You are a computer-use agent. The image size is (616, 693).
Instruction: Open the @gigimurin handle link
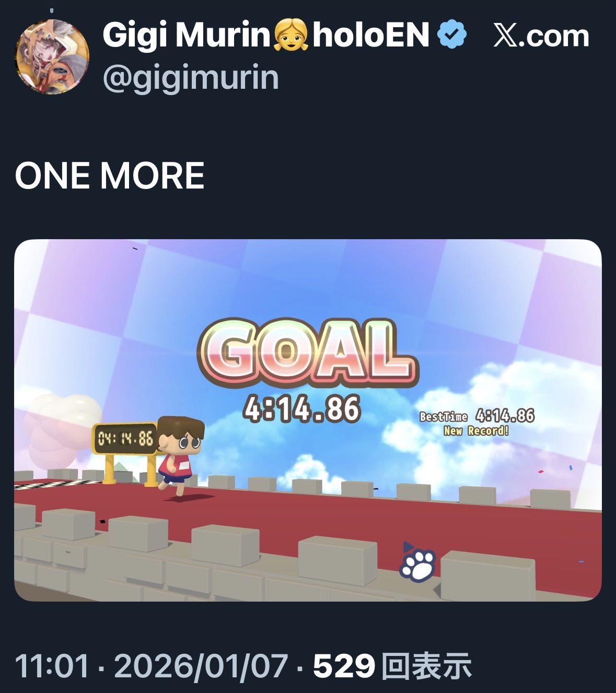coord(191,77)
